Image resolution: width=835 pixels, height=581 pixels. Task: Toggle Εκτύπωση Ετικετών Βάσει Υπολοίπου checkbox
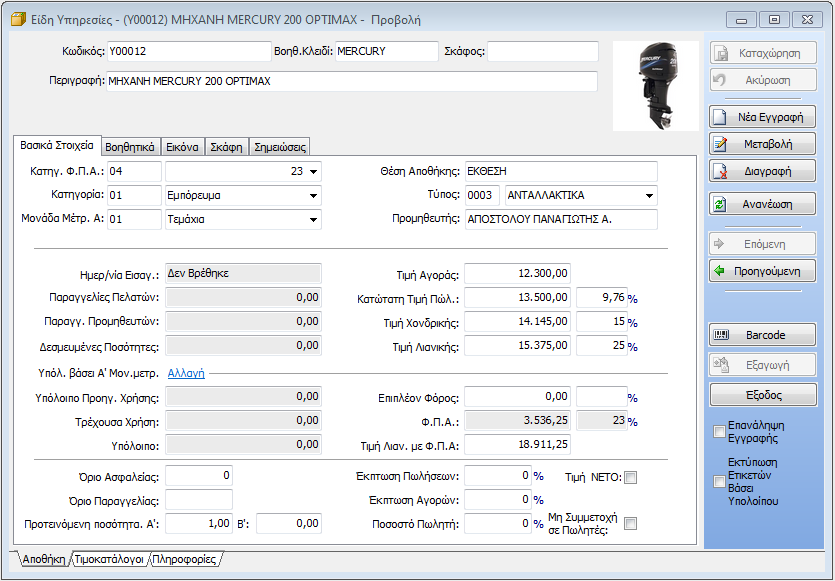pos(719,481)
